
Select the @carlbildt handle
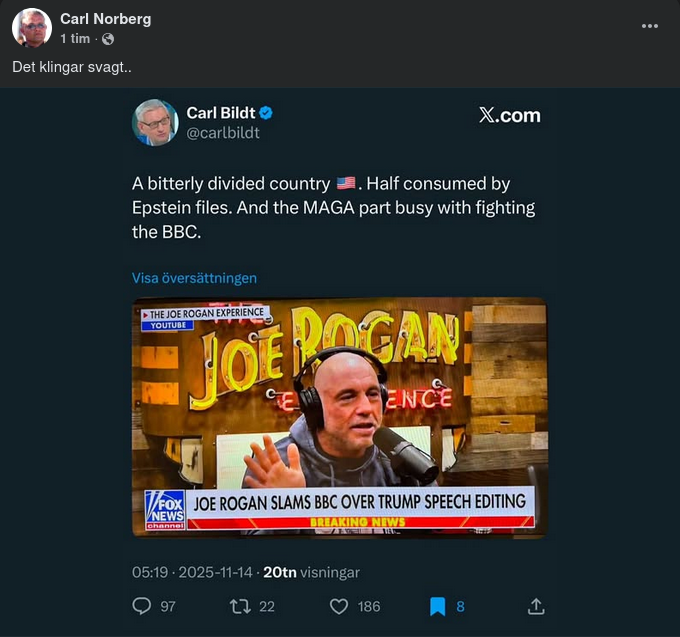pyautogui.click(x=223, y=132)
